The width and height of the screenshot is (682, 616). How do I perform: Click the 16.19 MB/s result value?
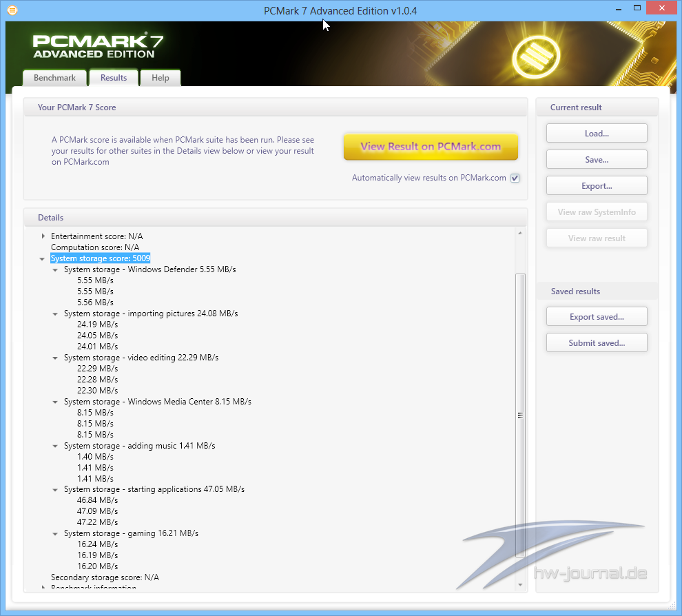[97, 555]
